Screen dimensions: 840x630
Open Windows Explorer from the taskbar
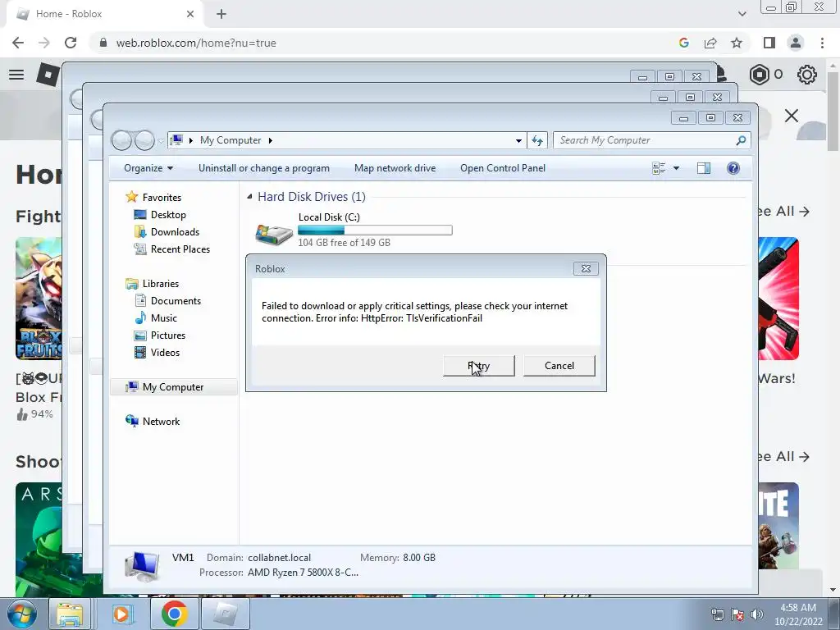pyautogui.click(x=71, y=614)
